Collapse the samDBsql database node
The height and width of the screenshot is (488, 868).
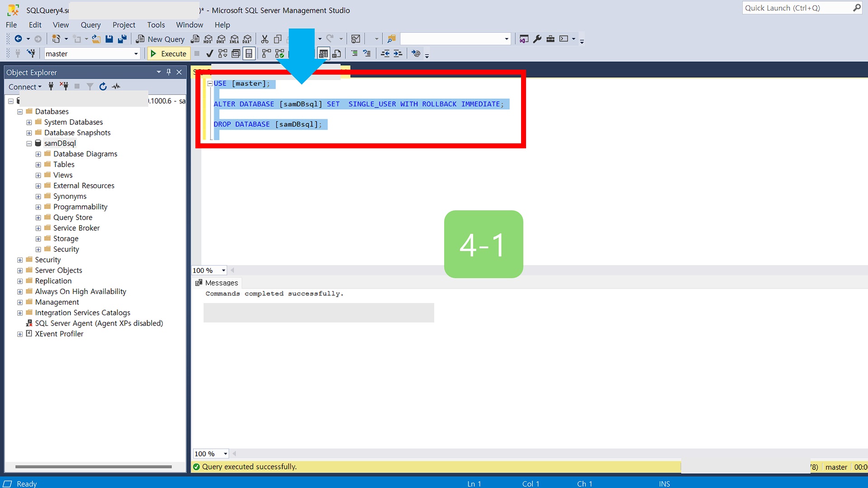click(29, 143)
